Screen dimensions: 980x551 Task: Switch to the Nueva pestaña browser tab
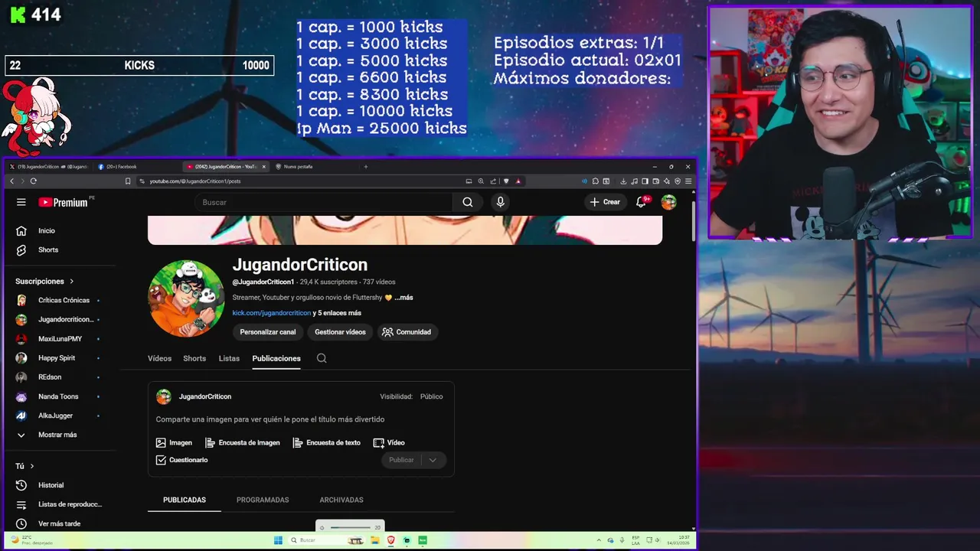point(314,166)
